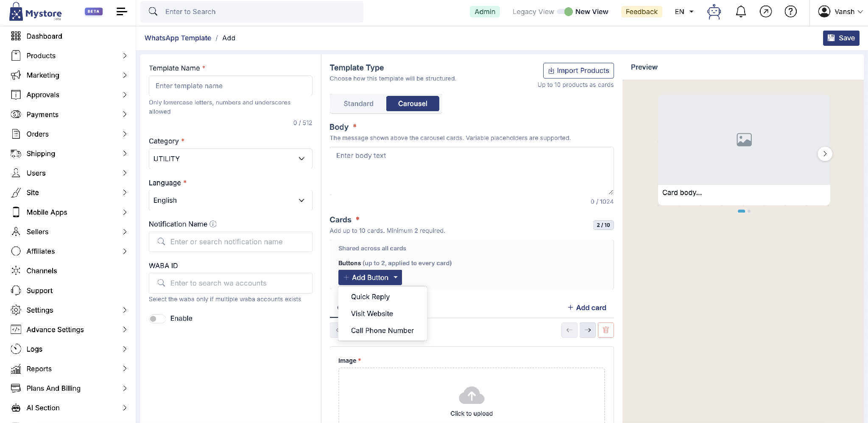Select the Carousel template type tab
The image size is (868, 423).
[x=413, y=104]
